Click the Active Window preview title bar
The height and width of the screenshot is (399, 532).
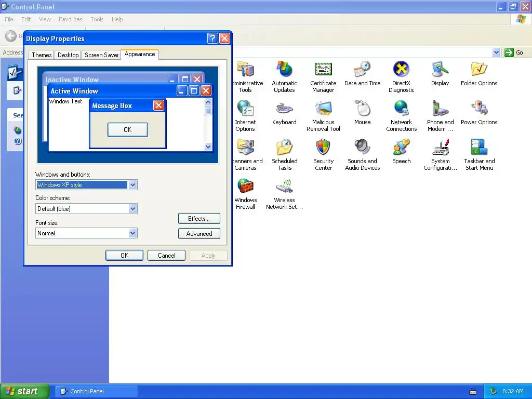pyautogui.click(x=130, y=90)
